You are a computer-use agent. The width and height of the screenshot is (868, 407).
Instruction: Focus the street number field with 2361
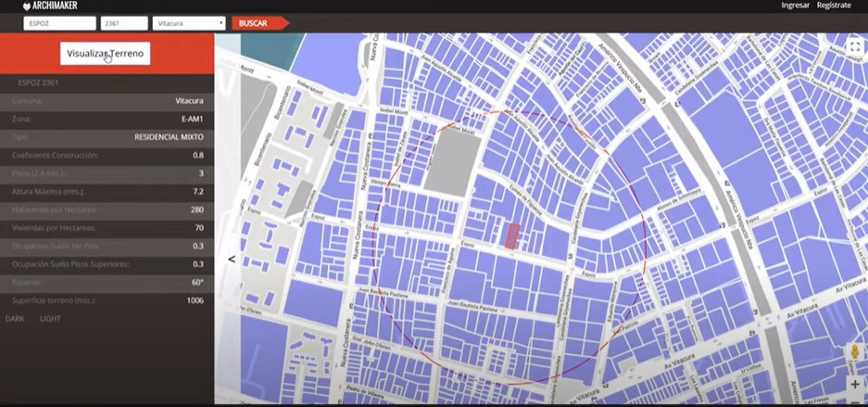click(x=123, y=23)
